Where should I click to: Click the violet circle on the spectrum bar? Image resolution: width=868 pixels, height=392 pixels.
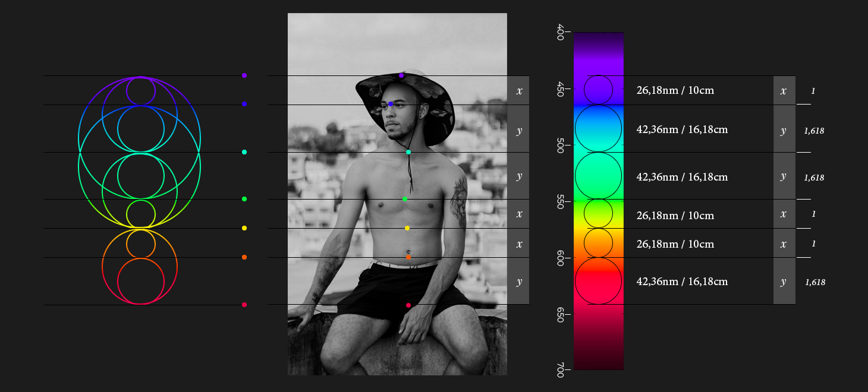click(x=599, y=90)
